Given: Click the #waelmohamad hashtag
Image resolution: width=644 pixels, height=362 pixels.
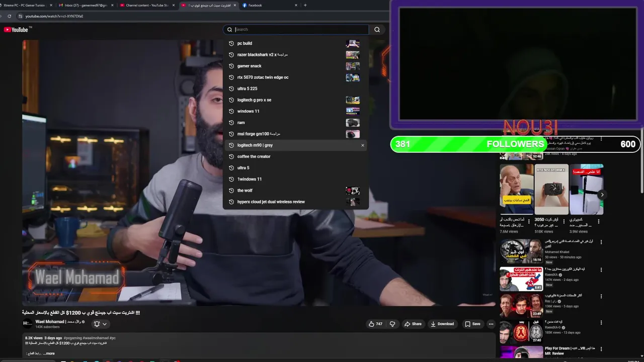Looking at the screenshot, I should [95, 338].
